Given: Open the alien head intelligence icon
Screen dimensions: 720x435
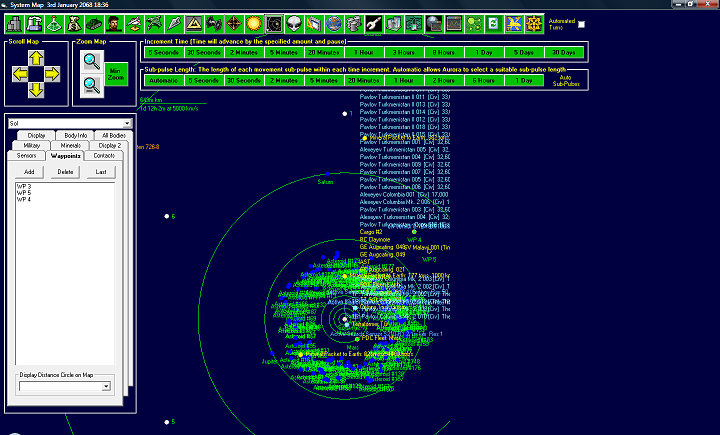Looking at the screenshot, I should tap(294, 24).
